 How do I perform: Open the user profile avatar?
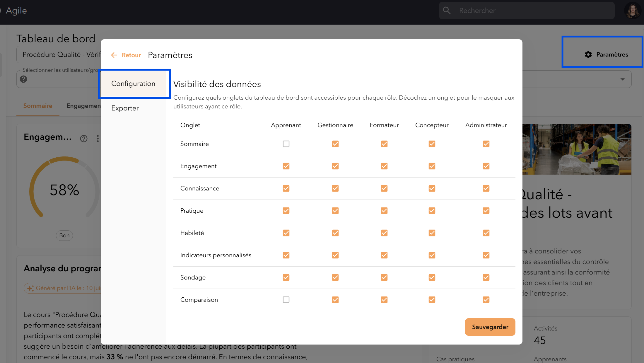tap(633, 11)
